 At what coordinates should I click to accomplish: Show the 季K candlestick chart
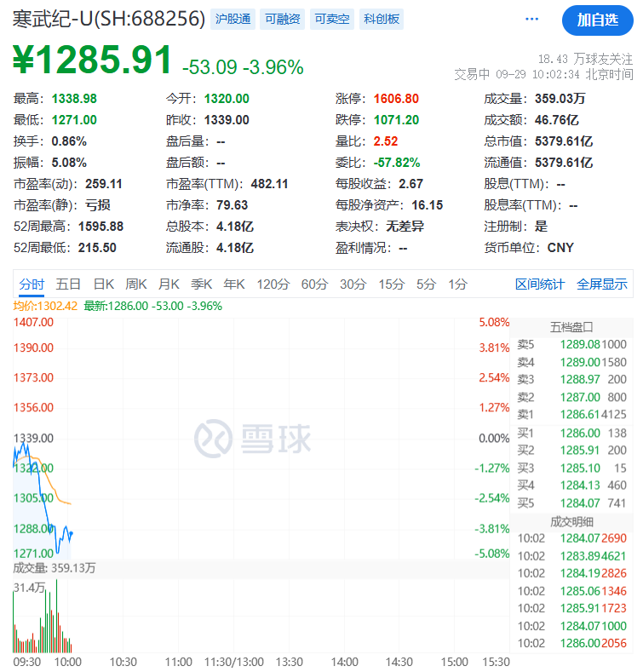click(201, 284)
